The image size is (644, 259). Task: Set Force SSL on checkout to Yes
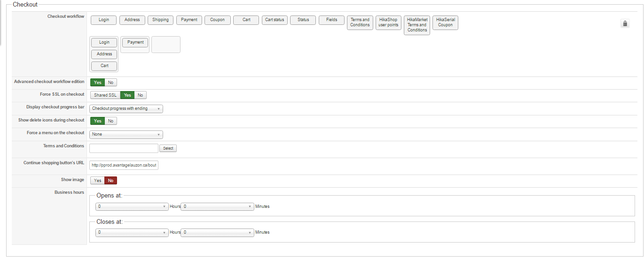pyautogui.click(x=127, y=95)
